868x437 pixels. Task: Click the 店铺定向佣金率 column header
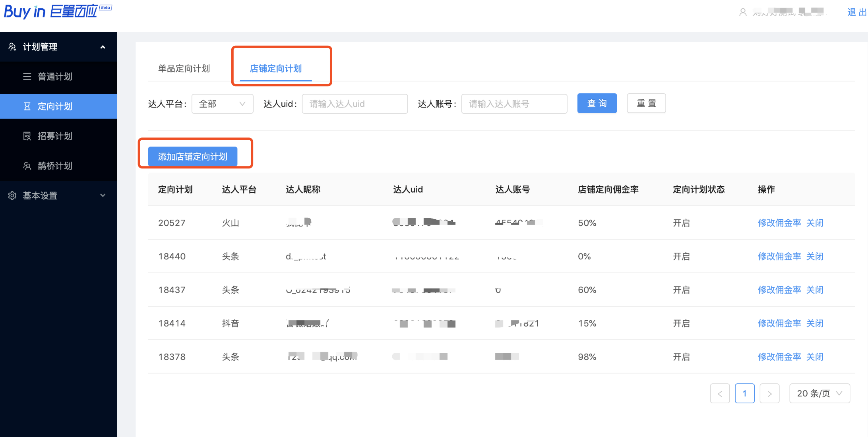point(608,189)
